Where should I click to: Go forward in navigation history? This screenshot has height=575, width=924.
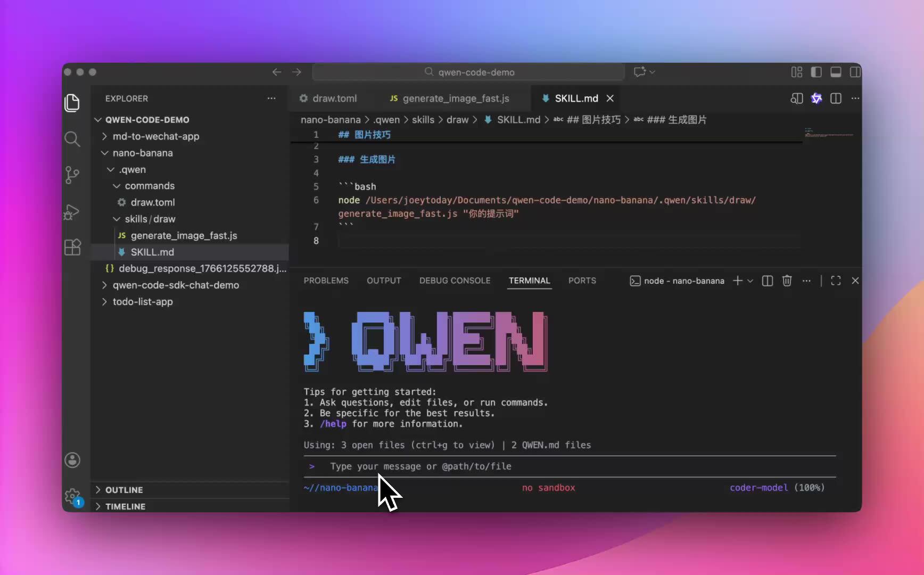coord(297,72)
